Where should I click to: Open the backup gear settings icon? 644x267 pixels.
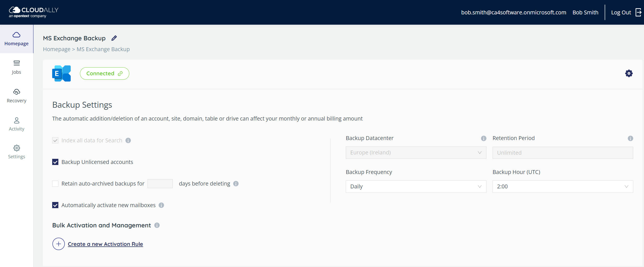pyautogui.click(x=629, y=73)
